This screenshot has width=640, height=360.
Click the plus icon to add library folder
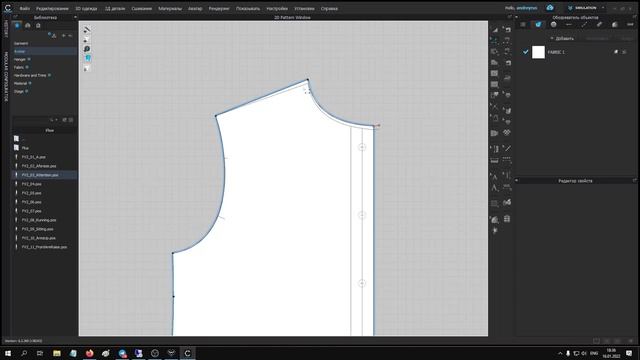[63, 36]
